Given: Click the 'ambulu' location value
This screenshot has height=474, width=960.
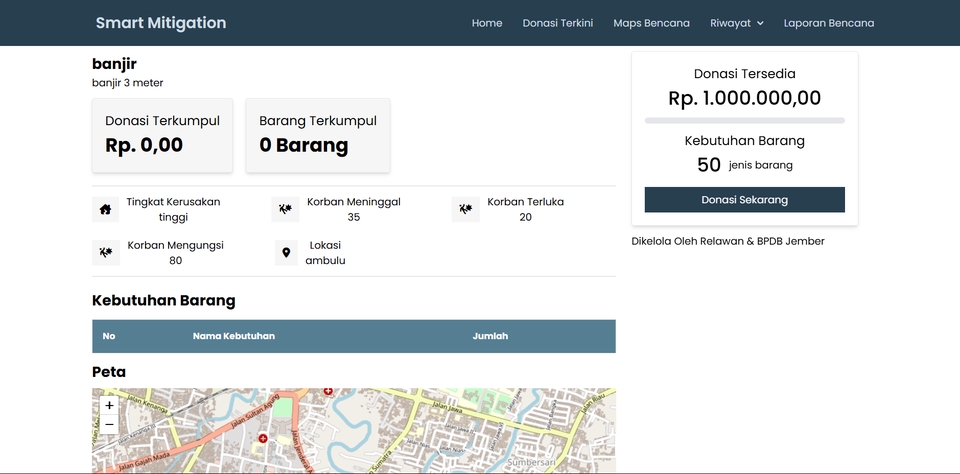Looking at the screenshot, I should click(x=325, y=260).
